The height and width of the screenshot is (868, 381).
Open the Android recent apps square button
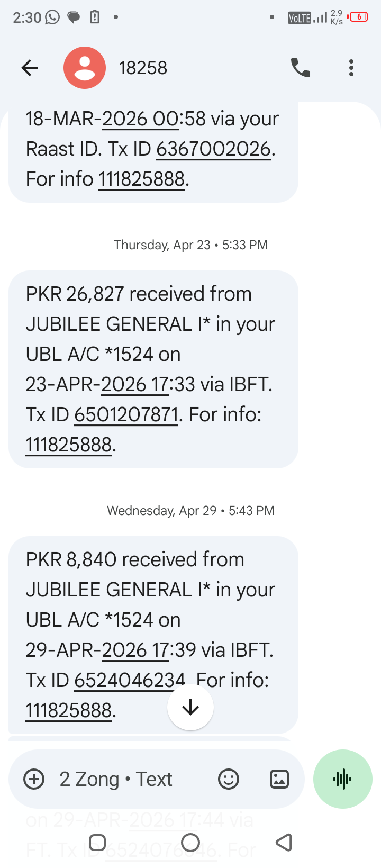click(97, 843)
